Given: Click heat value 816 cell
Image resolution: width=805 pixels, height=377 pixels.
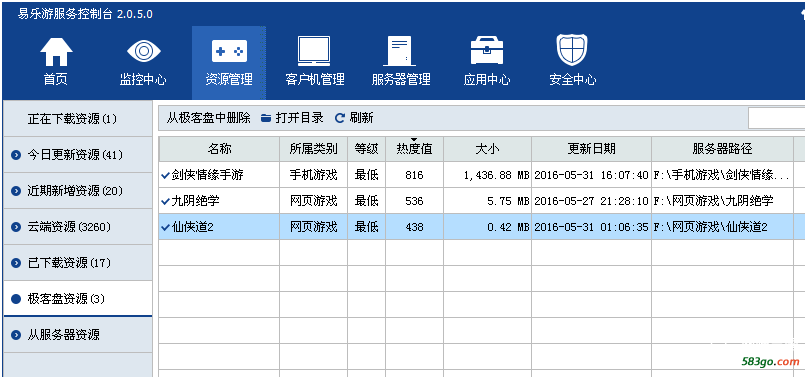Looking at the screenshot, I should pyautogui.click(x=414, y=175).
